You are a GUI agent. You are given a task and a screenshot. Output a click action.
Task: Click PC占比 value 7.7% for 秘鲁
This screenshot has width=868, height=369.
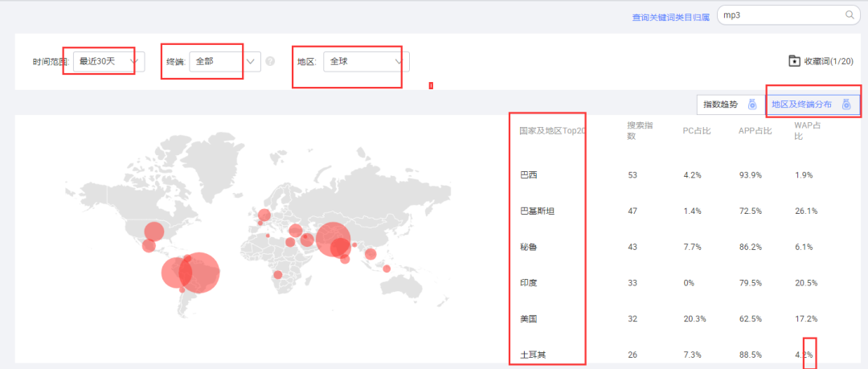693,247
